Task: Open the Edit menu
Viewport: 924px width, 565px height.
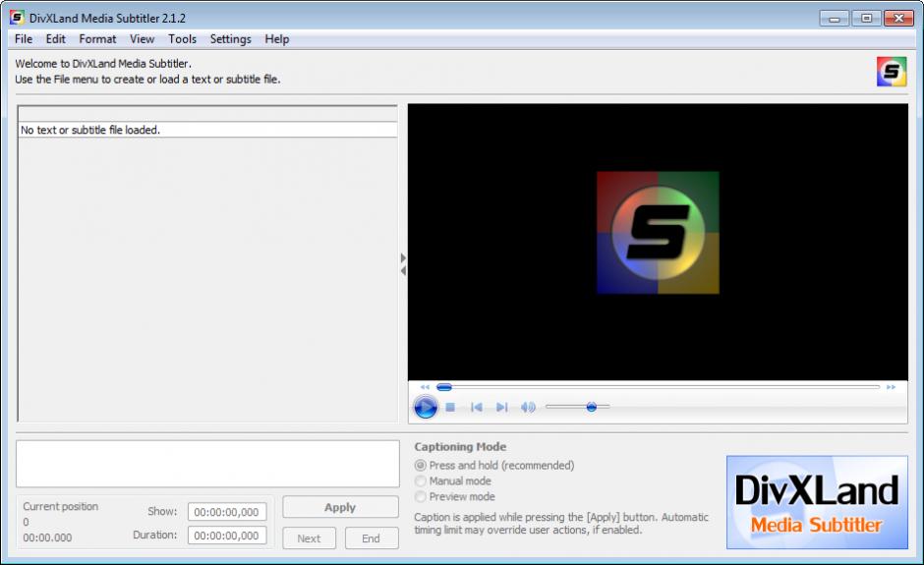Action: point(55,39)
